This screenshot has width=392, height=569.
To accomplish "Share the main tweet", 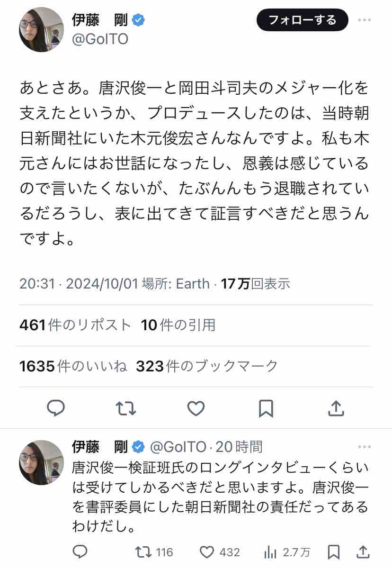I will 336,408.
